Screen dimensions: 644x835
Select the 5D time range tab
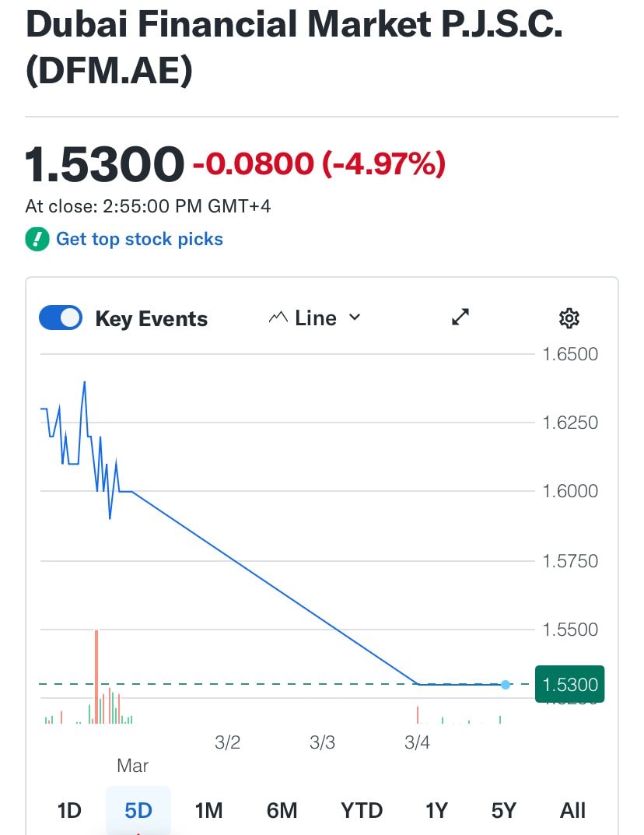(x=138, y=810)
